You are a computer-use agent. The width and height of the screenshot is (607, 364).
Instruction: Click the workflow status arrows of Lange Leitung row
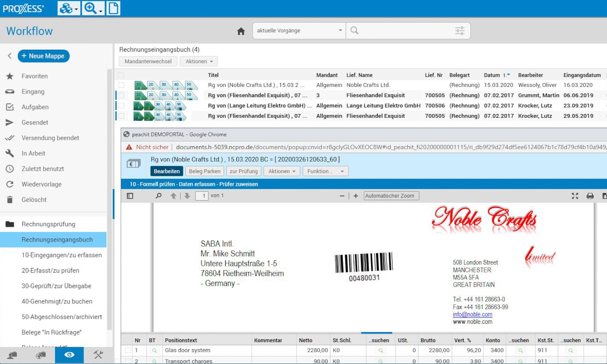coord(160,106)
